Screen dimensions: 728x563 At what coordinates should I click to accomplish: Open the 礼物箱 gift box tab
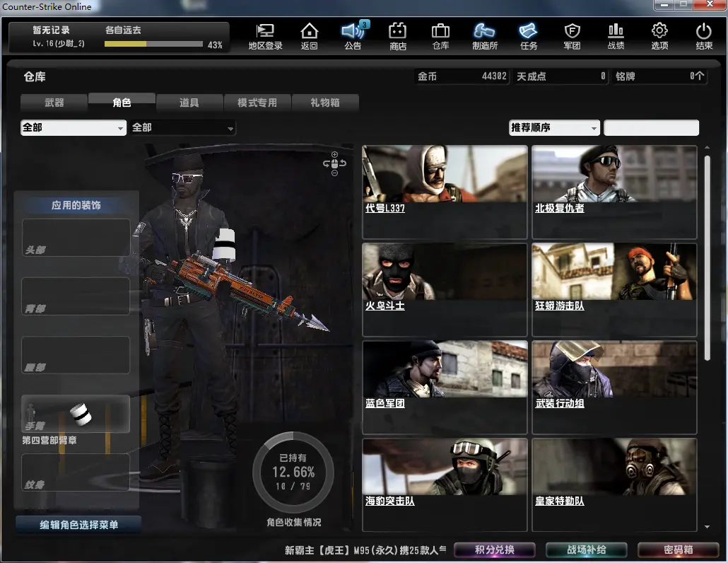(325, 102)
